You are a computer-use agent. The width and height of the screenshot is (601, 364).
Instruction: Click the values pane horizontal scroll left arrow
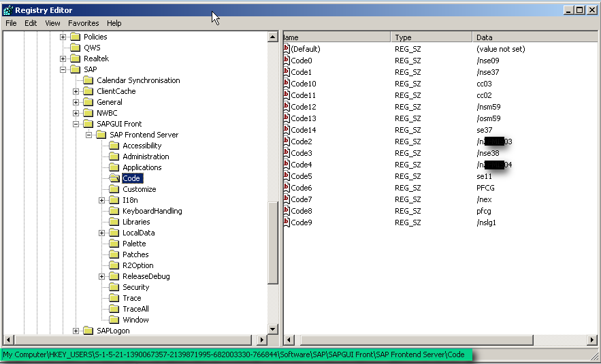pos(288,340)
